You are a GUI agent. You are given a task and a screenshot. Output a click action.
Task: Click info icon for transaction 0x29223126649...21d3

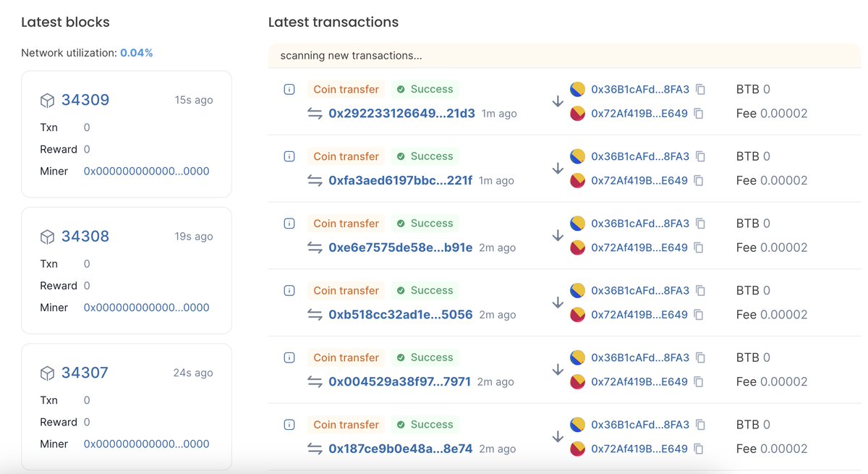(x=289, y=90)
